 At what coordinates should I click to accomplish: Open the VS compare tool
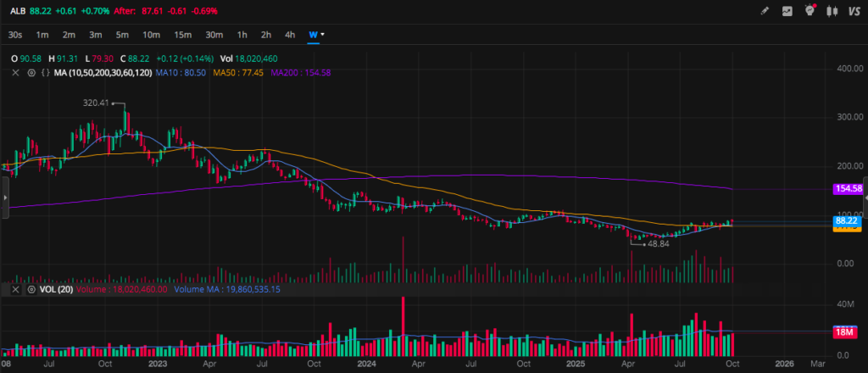click(854, 11)
